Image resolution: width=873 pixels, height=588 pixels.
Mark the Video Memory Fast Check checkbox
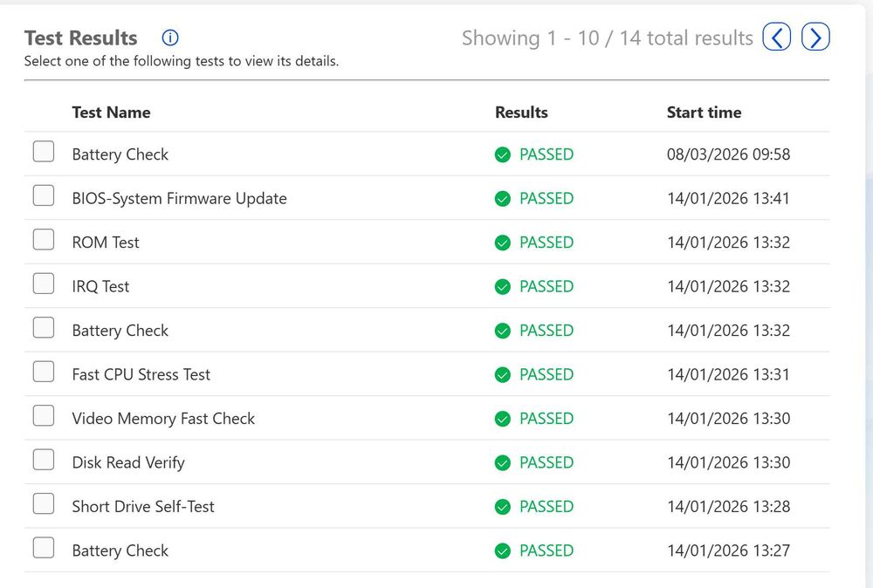44,415
